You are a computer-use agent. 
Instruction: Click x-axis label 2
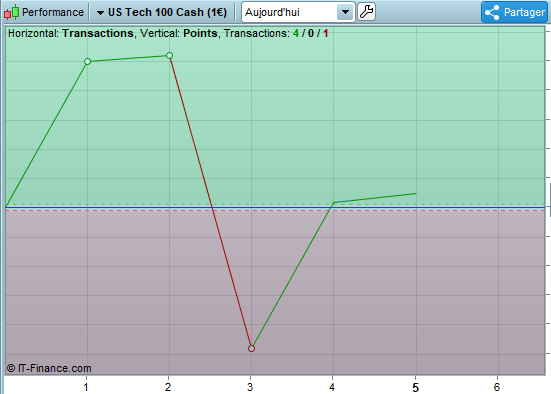(x=168, y=387)
